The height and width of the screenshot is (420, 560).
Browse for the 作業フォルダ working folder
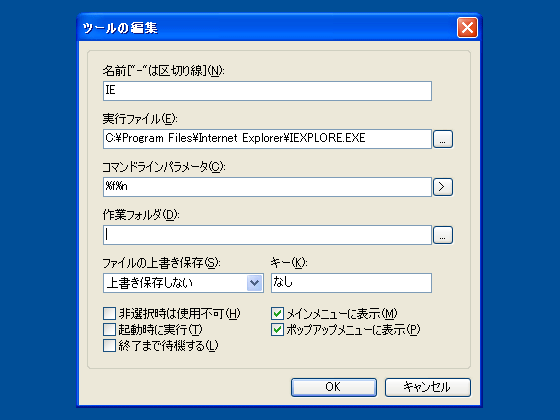(443, 235)
